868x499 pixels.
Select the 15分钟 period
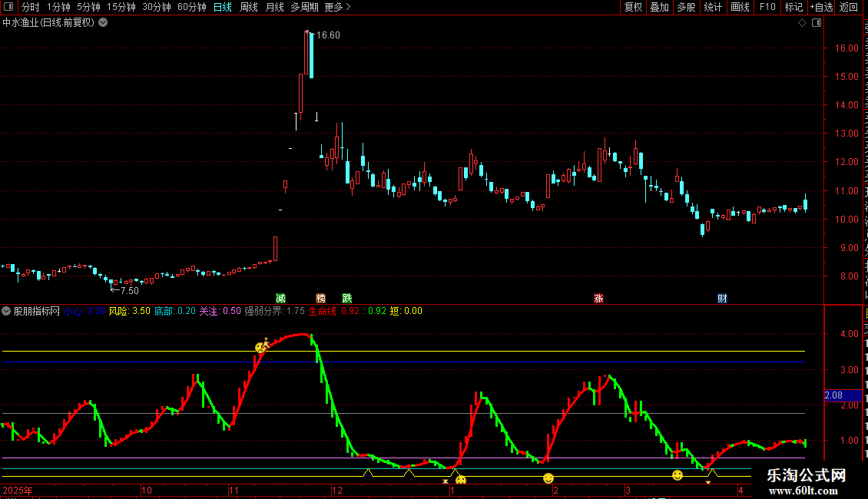point(121,7)
